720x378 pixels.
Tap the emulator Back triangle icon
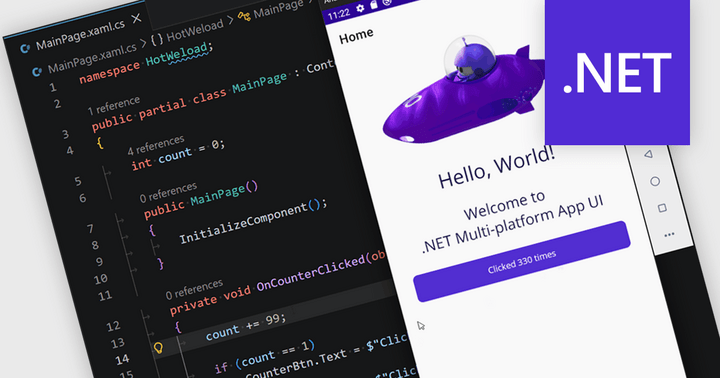click(x=648, y=154)
